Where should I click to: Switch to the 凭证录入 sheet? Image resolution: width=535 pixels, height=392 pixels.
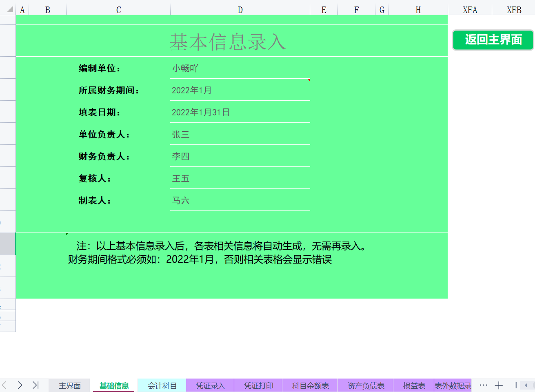[x=210, y=385]
